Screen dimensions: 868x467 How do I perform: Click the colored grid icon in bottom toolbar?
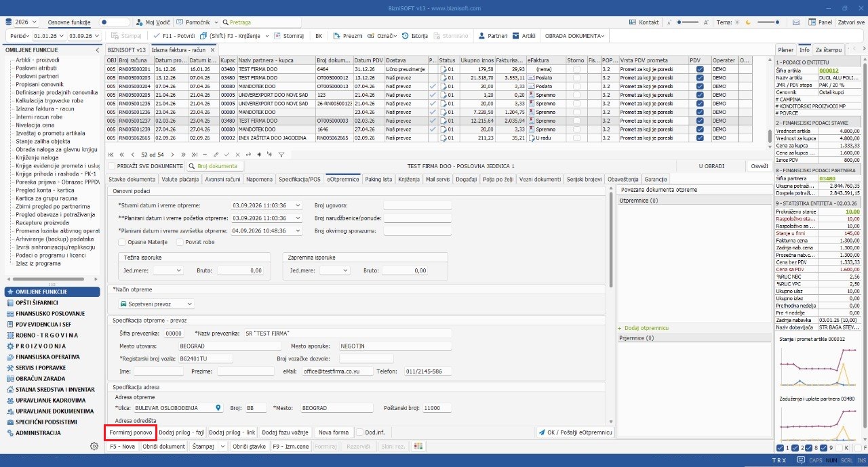[x=418, y=447]
